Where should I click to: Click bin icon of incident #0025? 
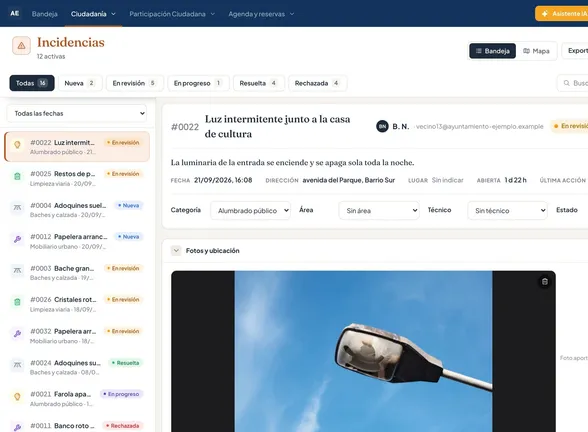17,176
